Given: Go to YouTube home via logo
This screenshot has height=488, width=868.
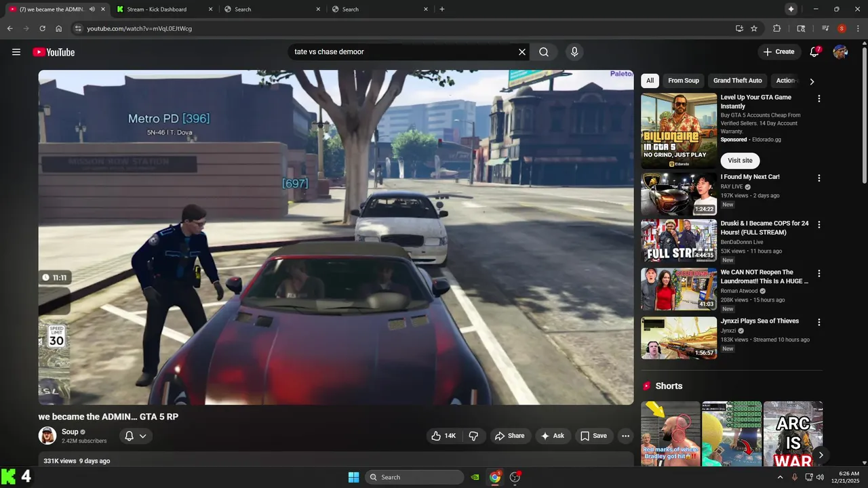Looking at the screenshot, I should click(x=54, y=52).
